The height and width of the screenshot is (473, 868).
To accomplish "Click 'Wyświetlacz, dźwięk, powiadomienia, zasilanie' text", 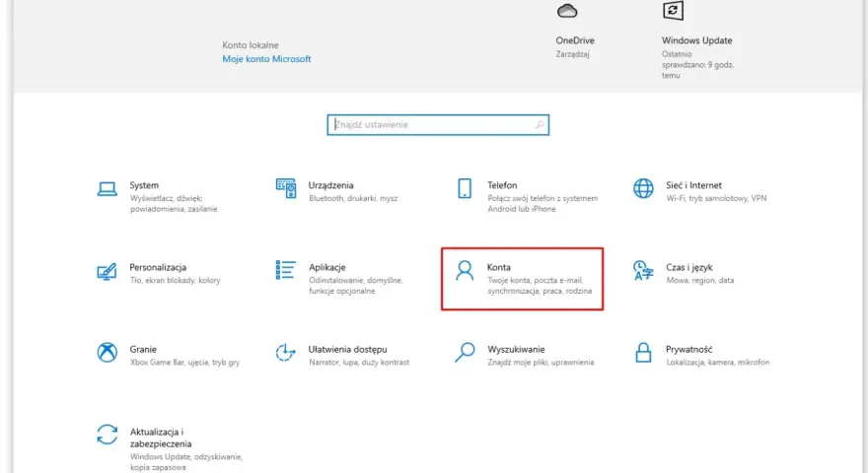I will (174, 204).
